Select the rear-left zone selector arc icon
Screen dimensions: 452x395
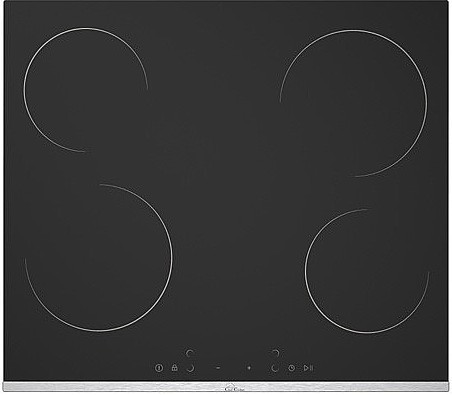point(190,353)
